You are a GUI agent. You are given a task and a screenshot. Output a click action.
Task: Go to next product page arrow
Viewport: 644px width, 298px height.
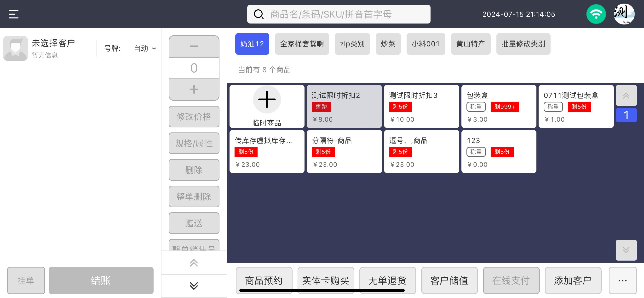coord(626,250)
